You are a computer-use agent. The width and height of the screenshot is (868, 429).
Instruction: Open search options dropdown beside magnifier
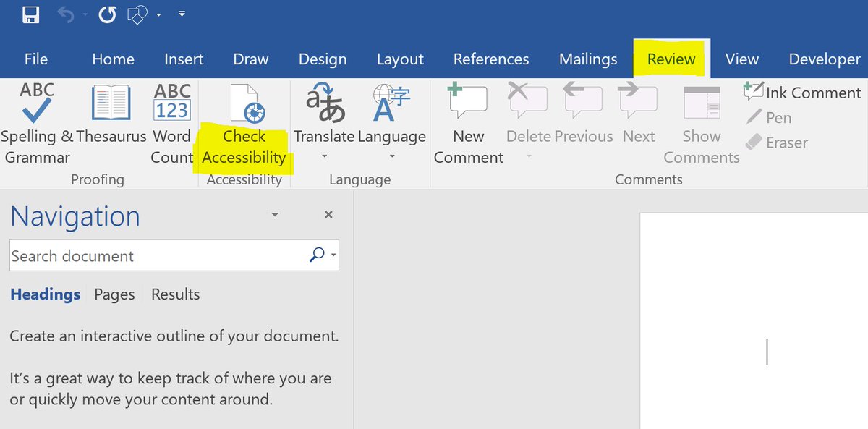333,255
